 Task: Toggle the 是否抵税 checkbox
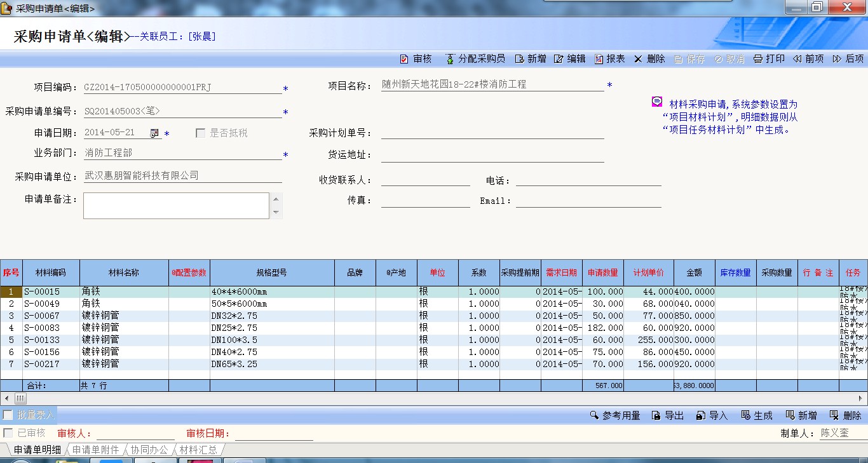(201, 133)
